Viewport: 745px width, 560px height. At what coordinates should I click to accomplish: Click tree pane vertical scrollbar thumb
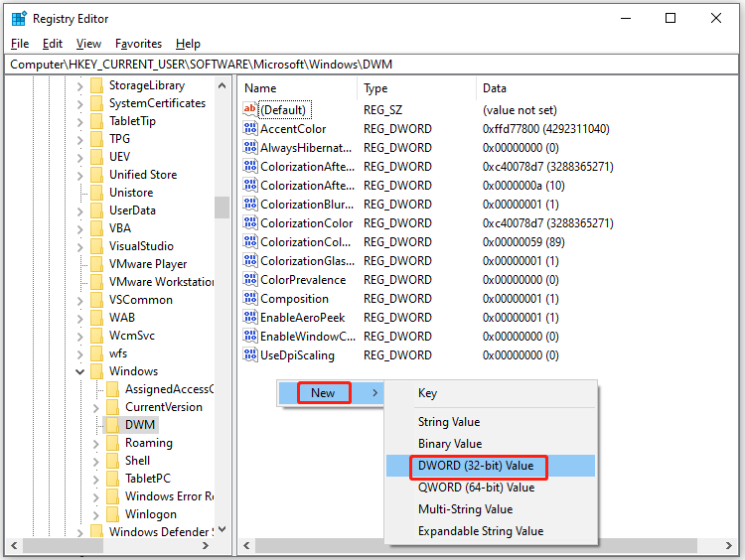click(x=222, y=208)
